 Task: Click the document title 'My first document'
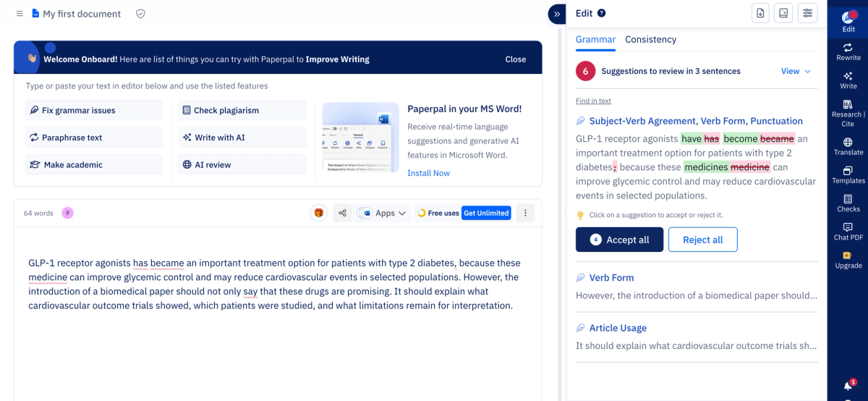click(82, 14)
